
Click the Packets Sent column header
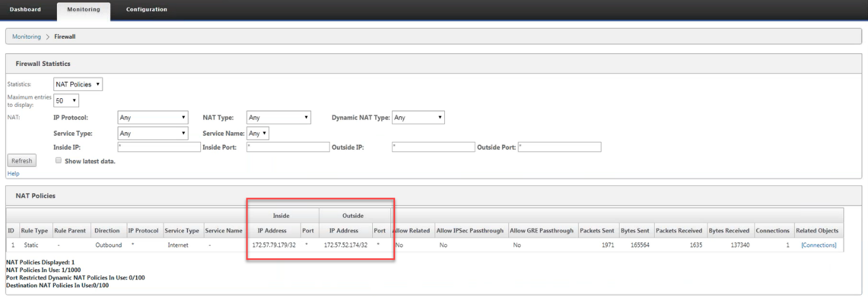(x=598, y=230)
